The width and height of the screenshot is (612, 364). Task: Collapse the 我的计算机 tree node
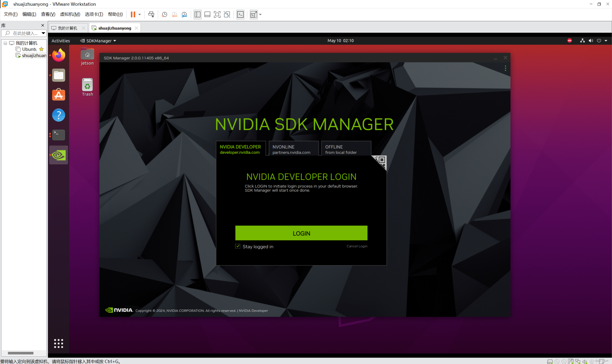[x=5, y=43]
